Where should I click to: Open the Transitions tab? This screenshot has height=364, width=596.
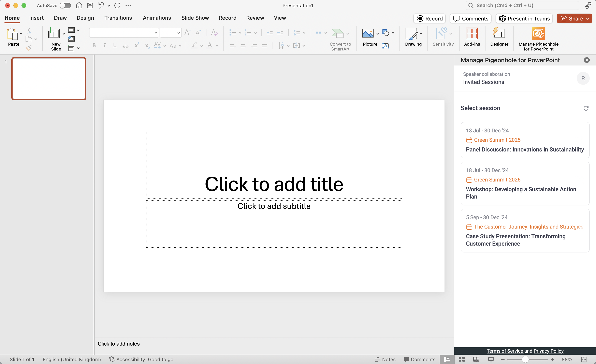coord(118,18)
